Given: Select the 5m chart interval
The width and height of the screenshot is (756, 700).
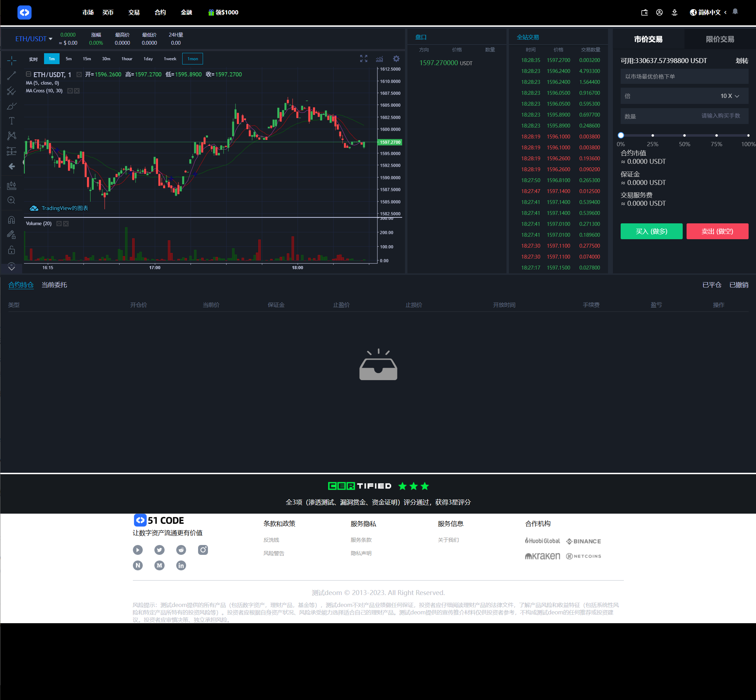Looking at the screenshot, I should [x=69, y=59].
